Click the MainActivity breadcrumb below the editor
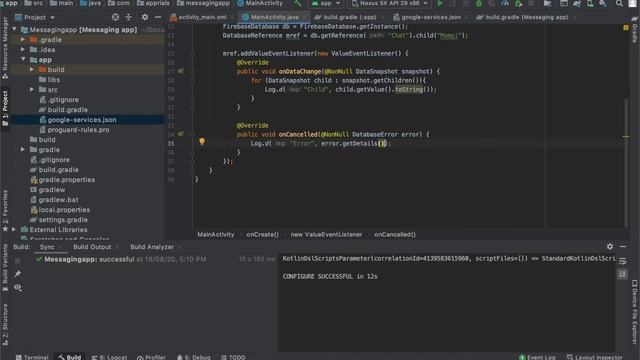Image resolution: width=640 pixels, height=360 pixels. point(216,235)
